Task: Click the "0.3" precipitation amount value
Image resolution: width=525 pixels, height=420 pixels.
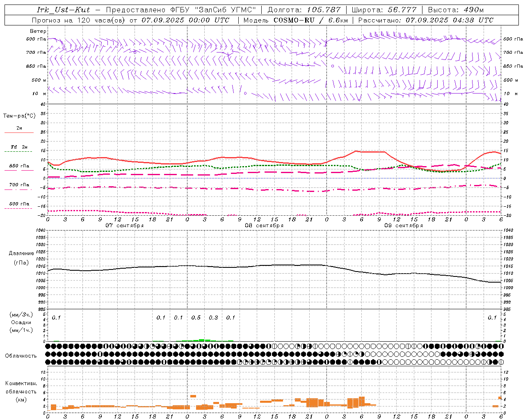Action: point(213,318)
